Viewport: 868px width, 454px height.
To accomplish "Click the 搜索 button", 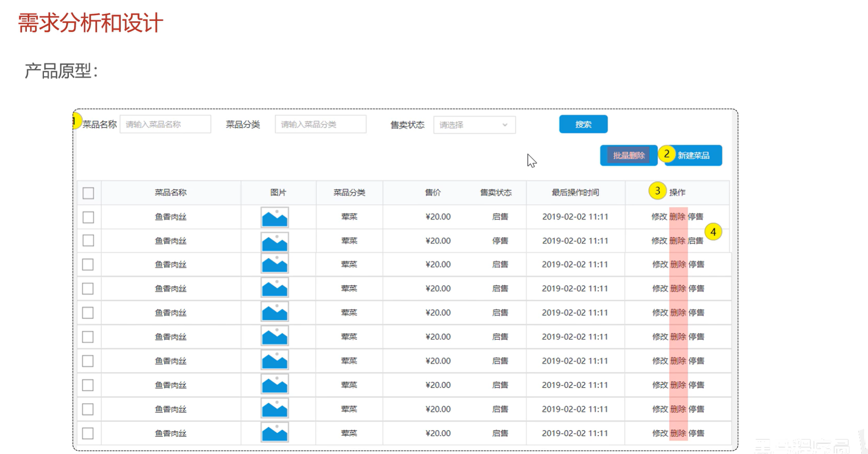I will click(x=583, y=124).
